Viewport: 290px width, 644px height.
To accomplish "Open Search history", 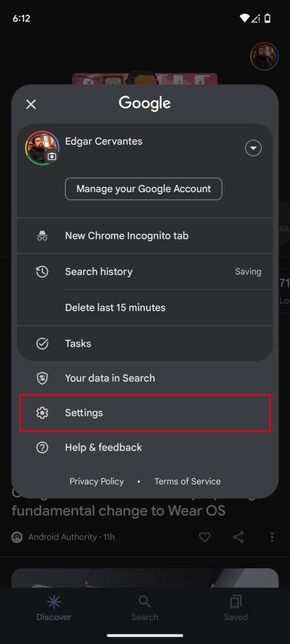I will (x=99, y=271).
